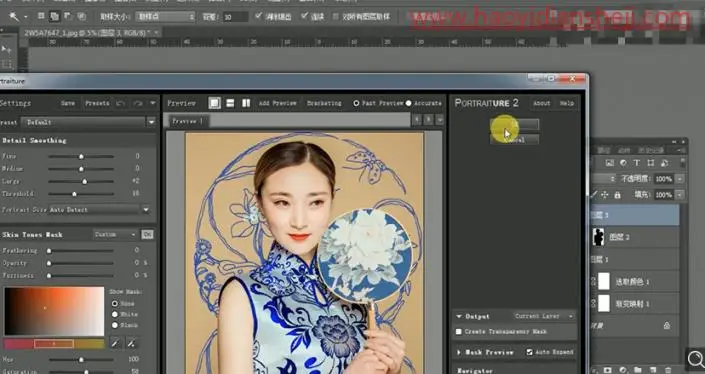Undo last Portraiture settings change
This screenshot has width=705, height=374.
click(120, 103)
